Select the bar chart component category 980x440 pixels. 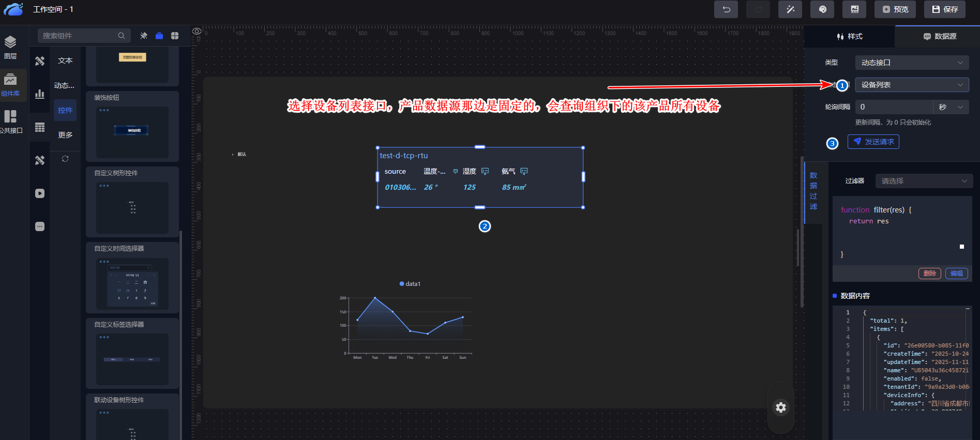coord(40,94)
